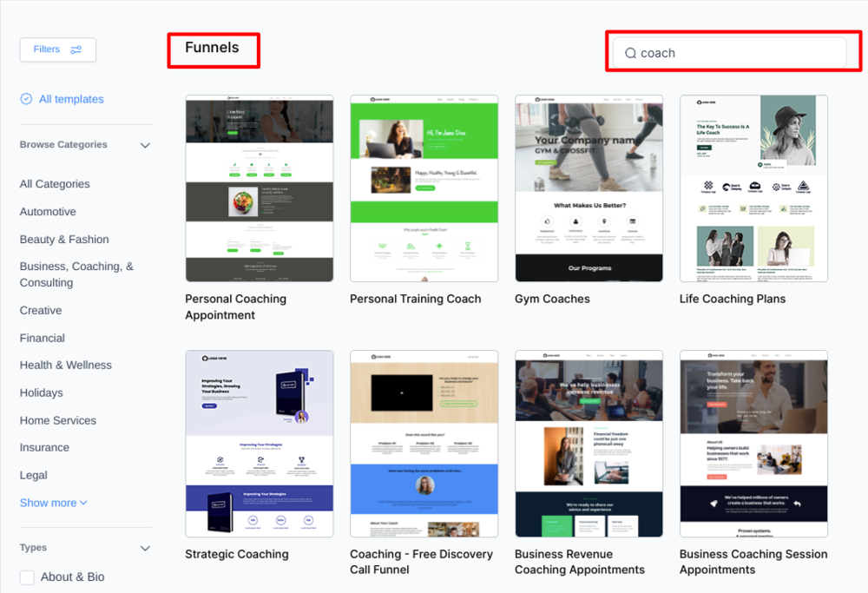Screen dimensions: 868x593
Task: Click Coaching - Free Discovery Call Funnel title
Action: pos(421,562)
